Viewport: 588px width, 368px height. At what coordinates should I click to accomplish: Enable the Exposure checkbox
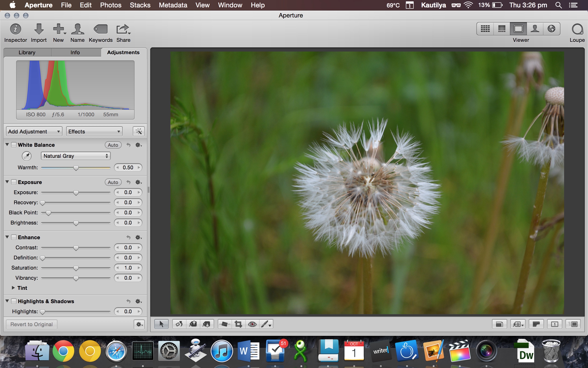tap(14, 182)
